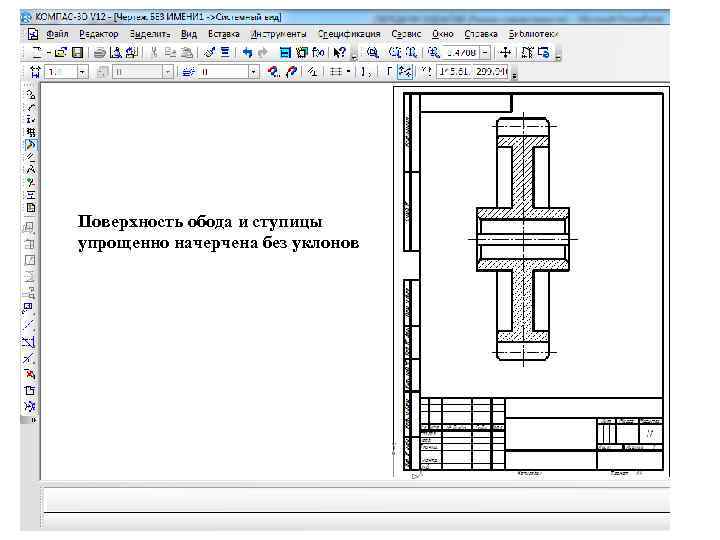Open the Файл menu
This screenshot has width=720, height=540.
pyautogui.click(x=57, y=34)
